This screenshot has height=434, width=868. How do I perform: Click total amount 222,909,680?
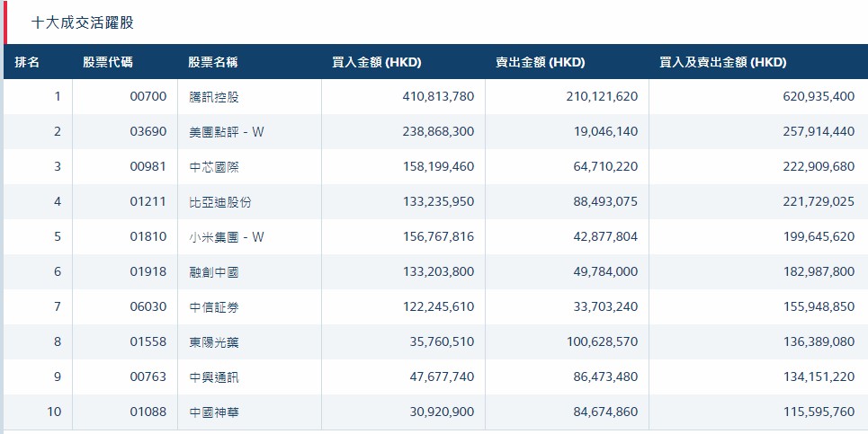click(x=819, y=166)
